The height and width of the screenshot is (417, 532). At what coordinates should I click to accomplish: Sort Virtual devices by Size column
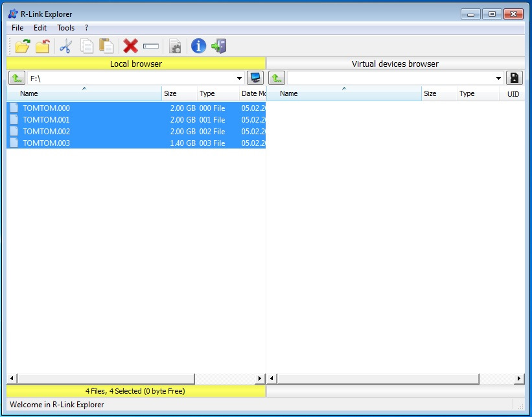tap(439, 93)
